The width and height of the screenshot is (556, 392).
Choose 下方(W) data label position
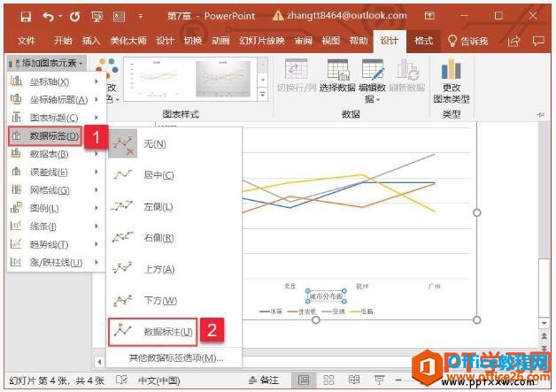[174, 300]
